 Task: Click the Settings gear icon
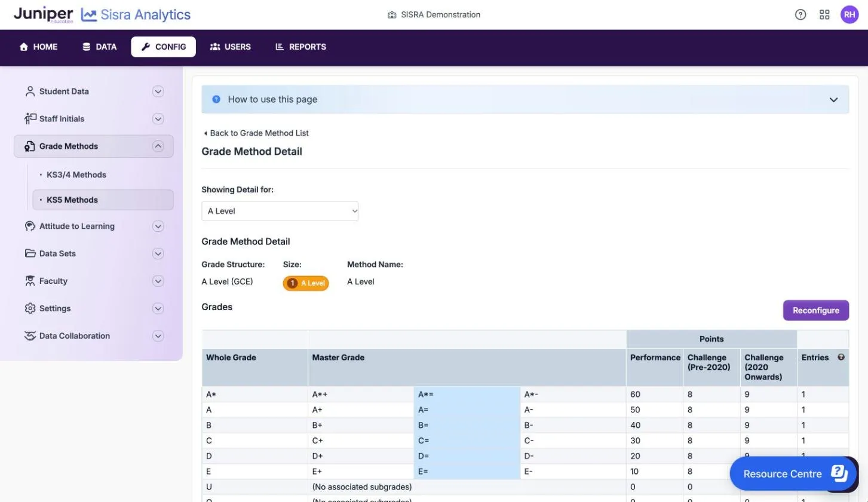tap(30, 308)
